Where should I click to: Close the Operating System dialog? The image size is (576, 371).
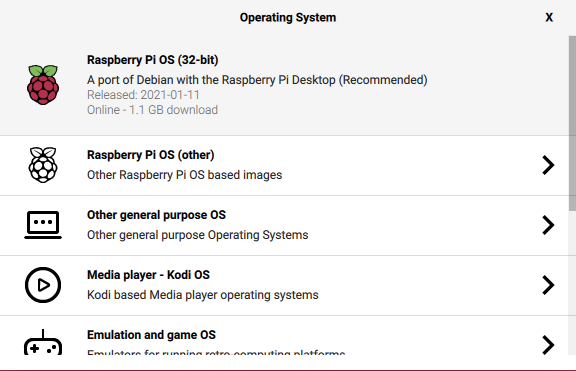[x=549, y=17]
